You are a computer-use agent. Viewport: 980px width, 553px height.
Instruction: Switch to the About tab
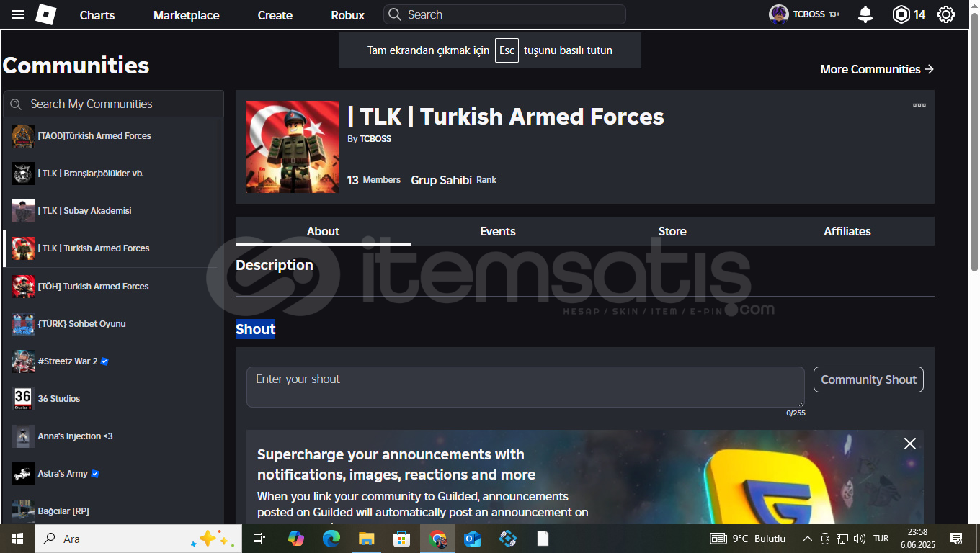[323, 231]
